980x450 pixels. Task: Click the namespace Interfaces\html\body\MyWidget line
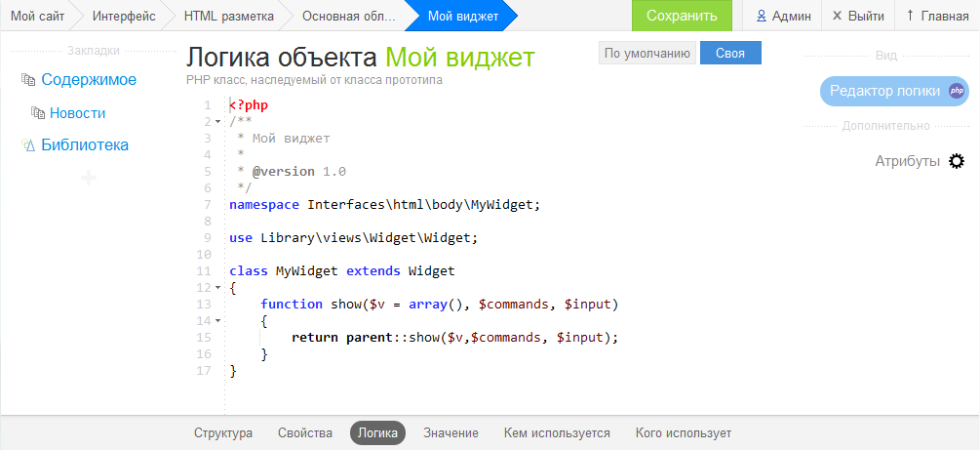(x=384, y=205)
